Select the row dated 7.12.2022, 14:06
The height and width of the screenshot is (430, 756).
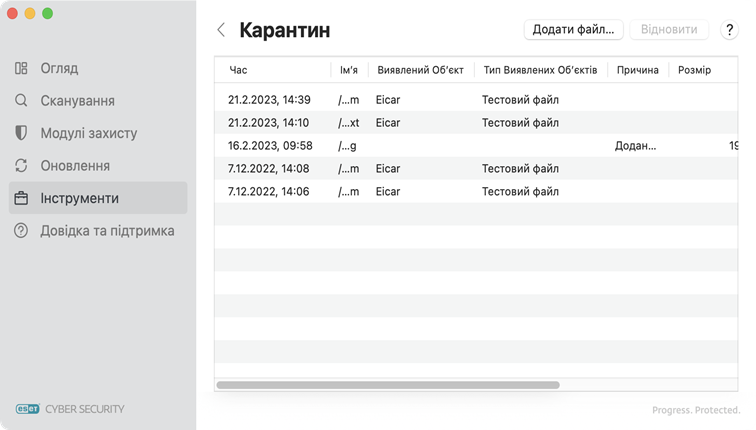tap(476, 191)
